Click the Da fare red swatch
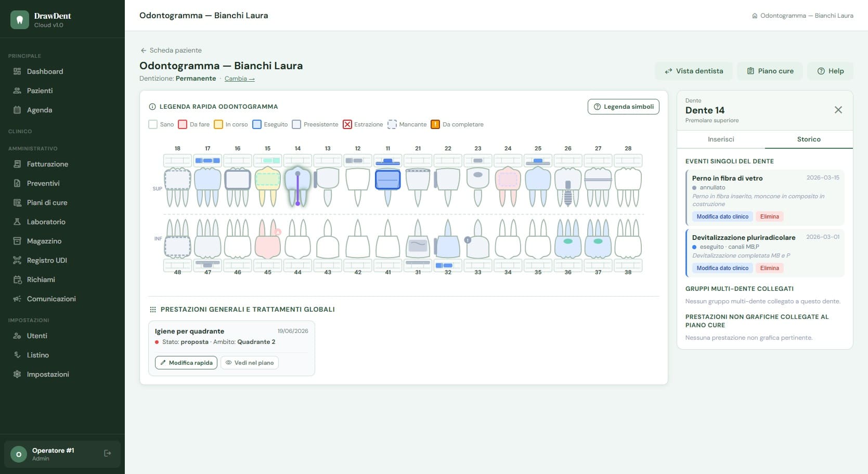Image resolution: width=868 pixels, height=474 pixels. pyautogui.click(x=183, y=124)
